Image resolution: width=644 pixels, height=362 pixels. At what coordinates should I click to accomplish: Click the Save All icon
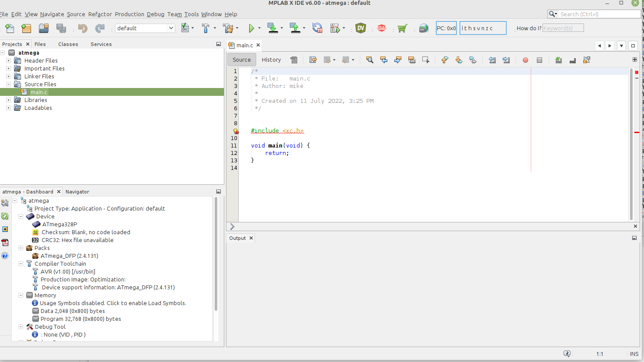[61, 28]
